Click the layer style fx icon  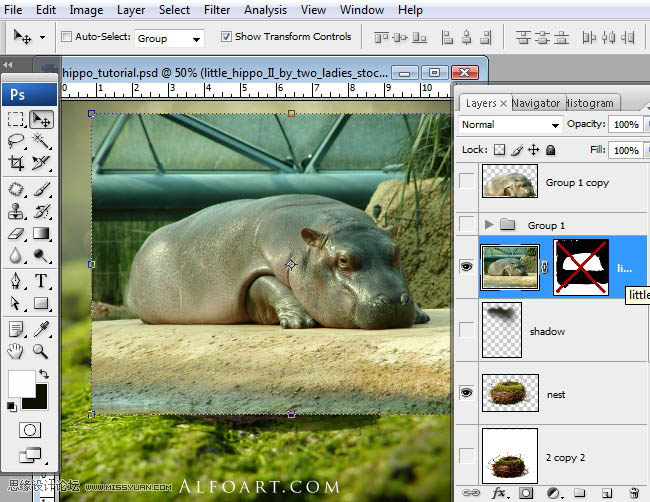497,492
